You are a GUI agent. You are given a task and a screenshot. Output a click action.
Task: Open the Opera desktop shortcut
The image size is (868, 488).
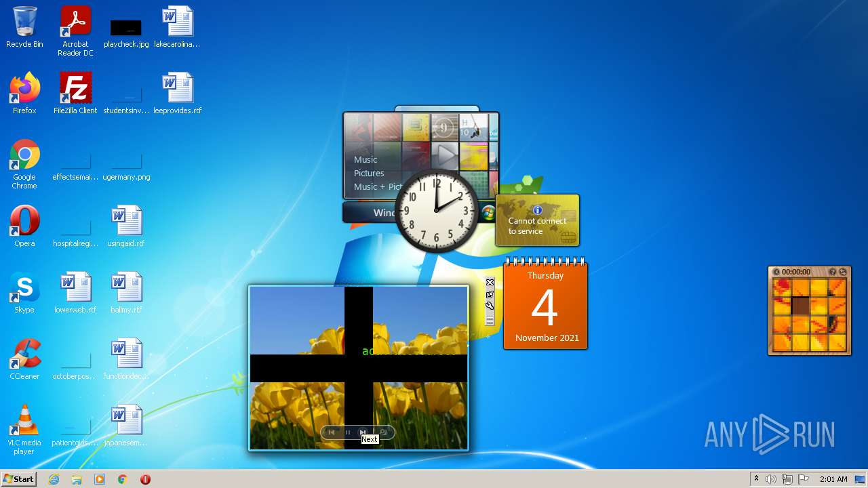[x=24, y=226]
